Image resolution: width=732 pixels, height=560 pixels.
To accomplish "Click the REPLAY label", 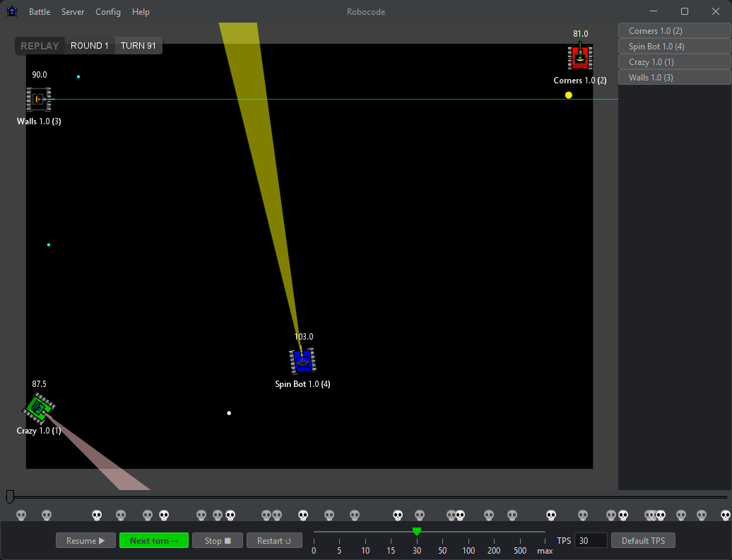I will point(40,46).
